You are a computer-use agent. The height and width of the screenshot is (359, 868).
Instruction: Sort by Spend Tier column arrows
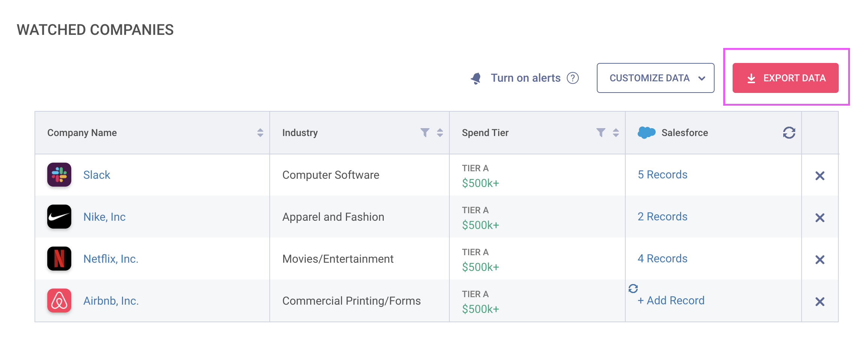616,133
